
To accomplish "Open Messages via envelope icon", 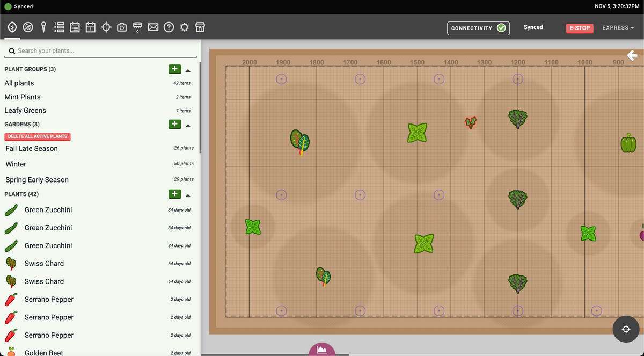I will click(x=153, y=27).
